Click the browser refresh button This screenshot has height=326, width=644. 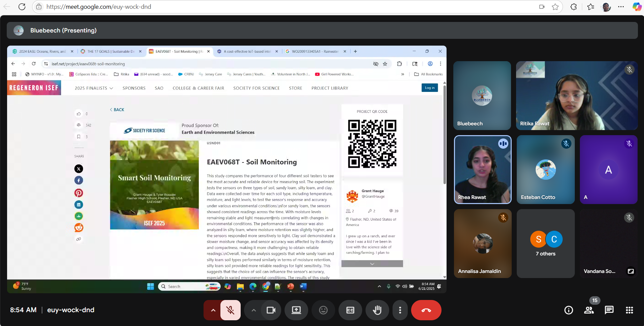[x=22, y=7]
